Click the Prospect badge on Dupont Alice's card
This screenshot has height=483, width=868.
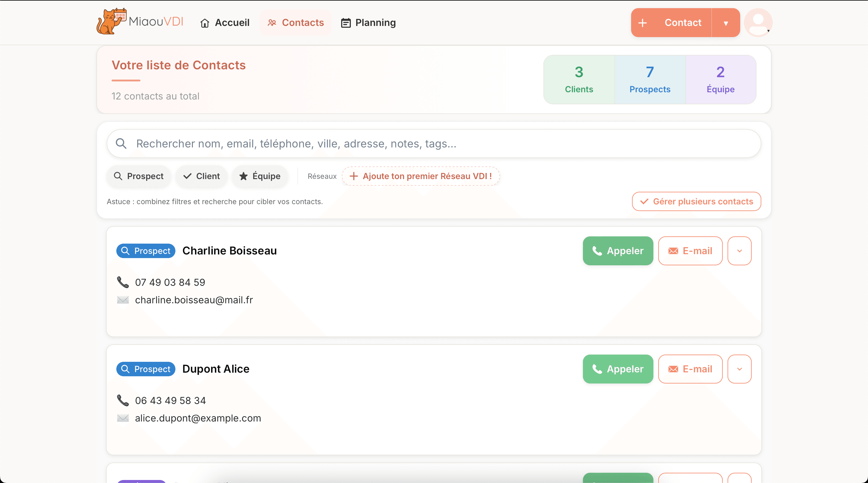tap(146, 369)
